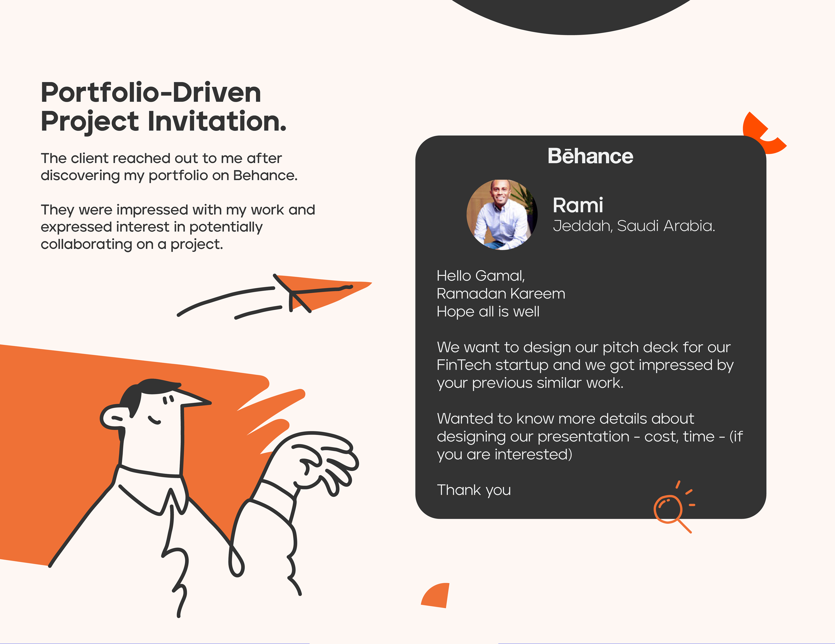Click the Ramadan Kareem message line

coord(501,294)
